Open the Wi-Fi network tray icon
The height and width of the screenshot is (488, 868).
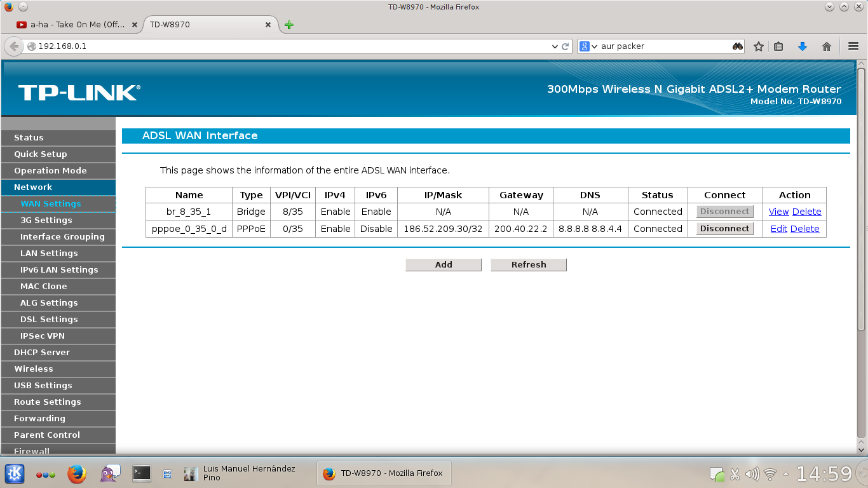[x=770, y=474]
